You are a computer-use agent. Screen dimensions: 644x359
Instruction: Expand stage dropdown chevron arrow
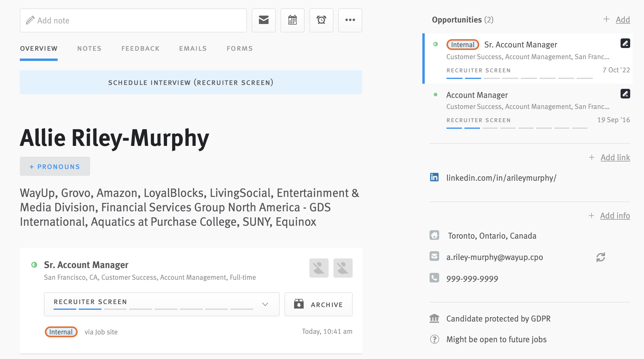pyautogui.click(x=265, y=304)
